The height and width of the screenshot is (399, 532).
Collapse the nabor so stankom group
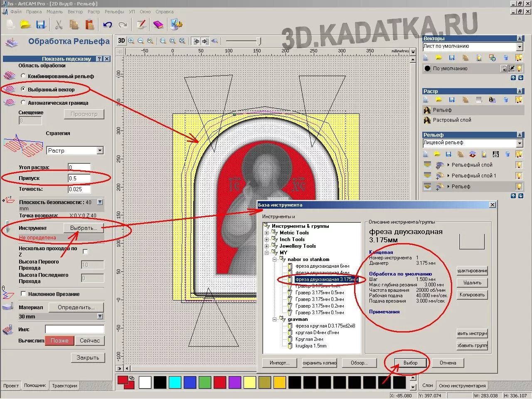[274, 259]
